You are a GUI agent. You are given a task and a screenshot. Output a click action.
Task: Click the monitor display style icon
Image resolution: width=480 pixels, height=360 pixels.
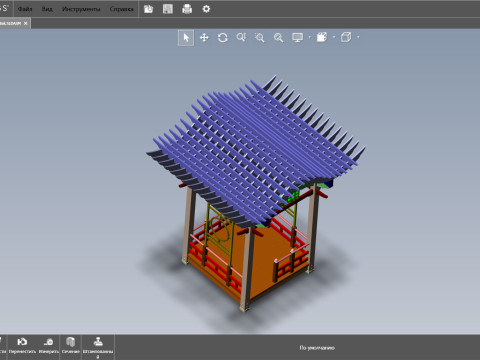(297, 38)
